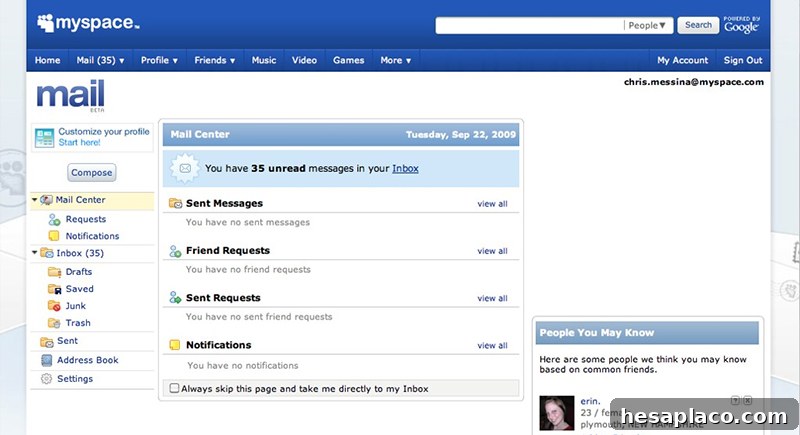Click the Search button
This screenshot has width=800, height=435.
point(698,25)
